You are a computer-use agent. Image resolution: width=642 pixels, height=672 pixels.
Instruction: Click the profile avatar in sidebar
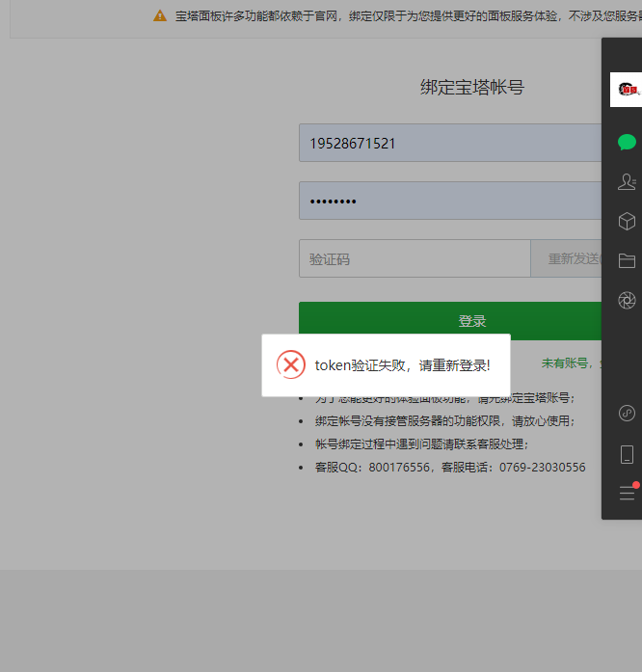tap(627, 90)
